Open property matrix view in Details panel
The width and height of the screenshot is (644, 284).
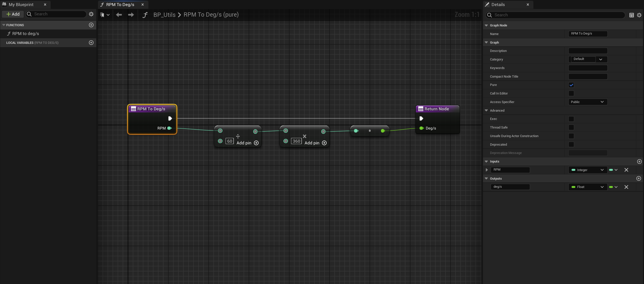tap(631, 15)
